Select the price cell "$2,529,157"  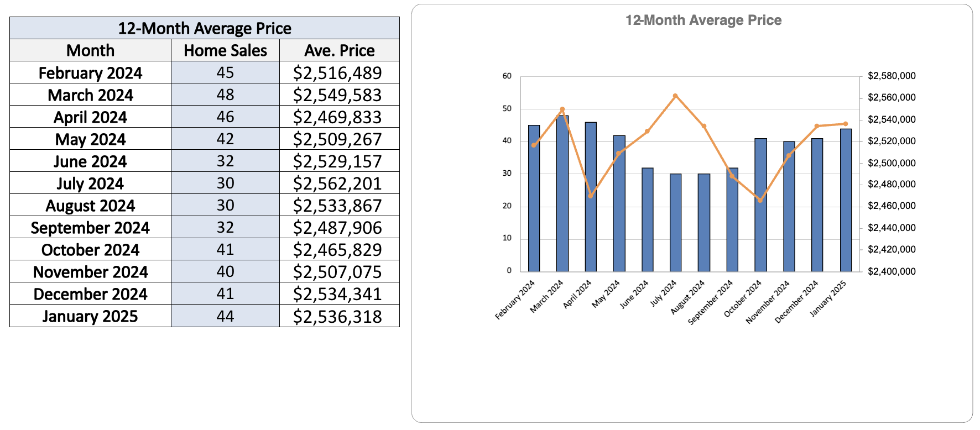(340, 161)
